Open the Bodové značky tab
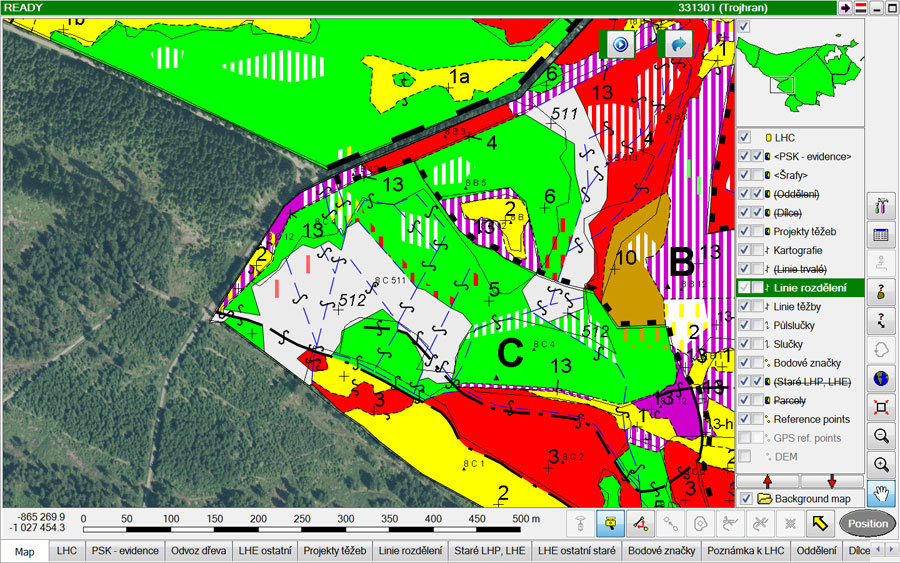900x563 pixels. click(x=660, y=551)
